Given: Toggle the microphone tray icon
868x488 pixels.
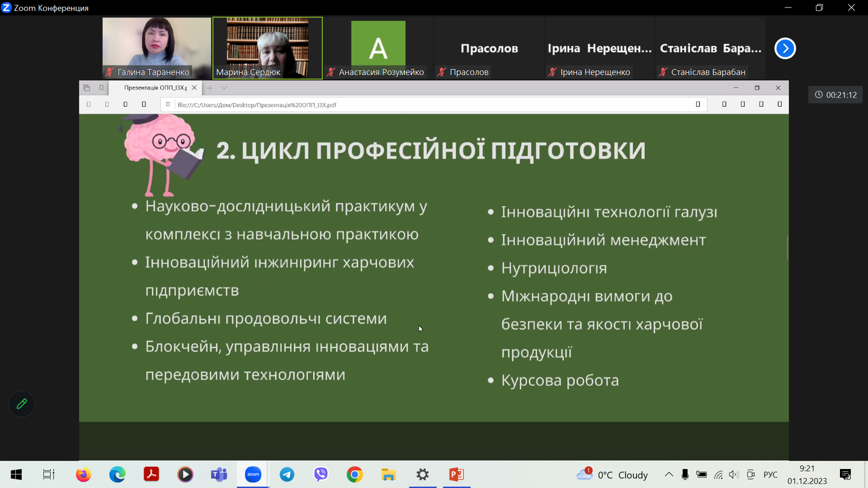Looking at the screenshot, I should [x=685, y=475].
